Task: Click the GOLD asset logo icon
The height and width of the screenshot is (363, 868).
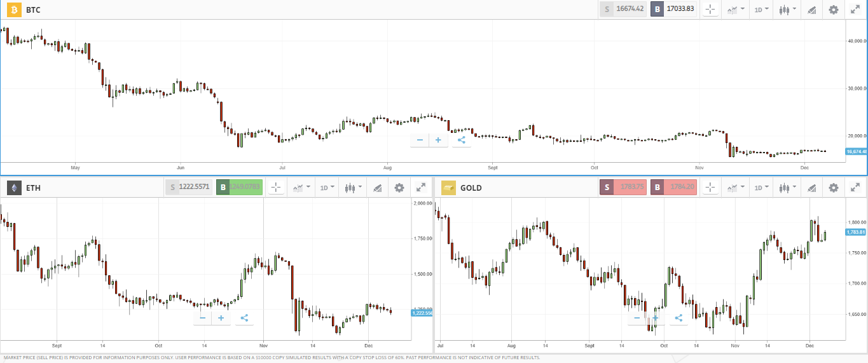Action: click(x=448, y=188)
